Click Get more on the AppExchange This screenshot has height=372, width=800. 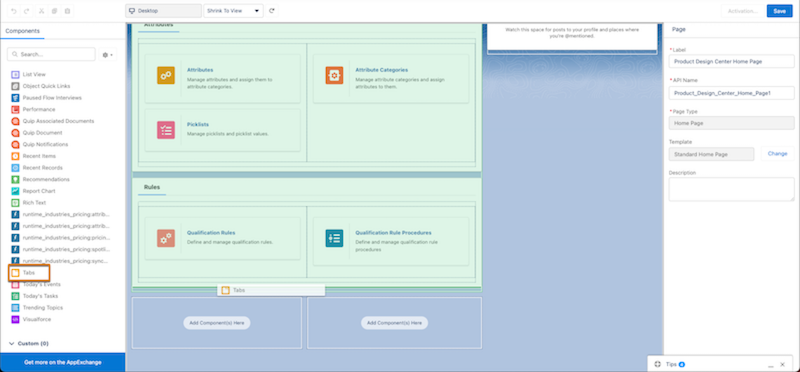(x=63, y=362)
